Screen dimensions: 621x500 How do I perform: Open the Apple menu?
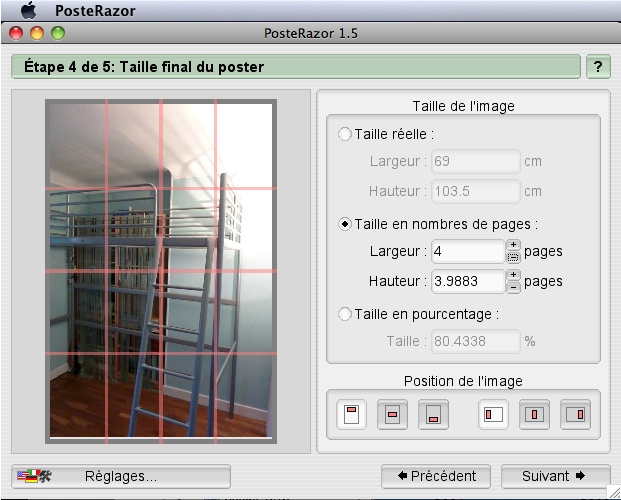click(x=29, y=10)
